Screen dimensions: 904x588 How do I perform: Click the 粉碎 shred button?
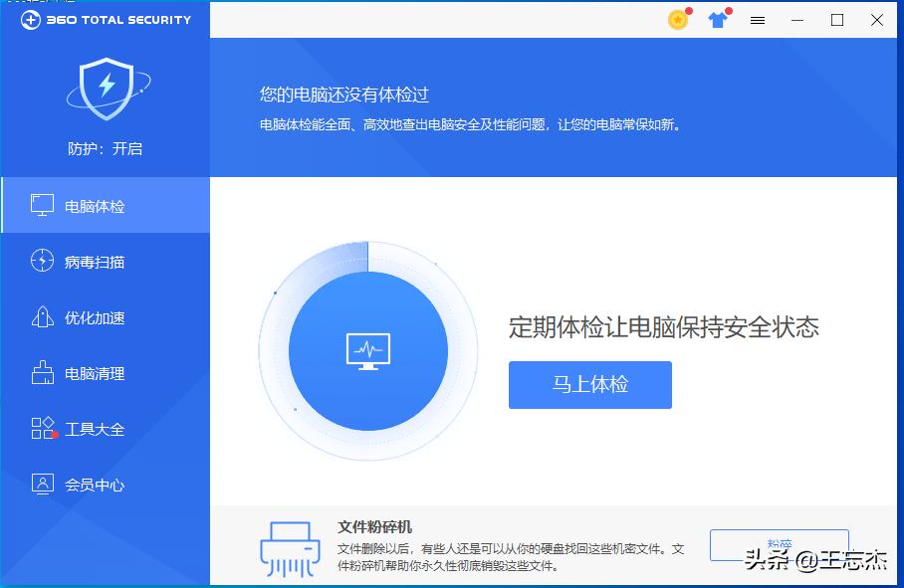click(x=780, y=544)
